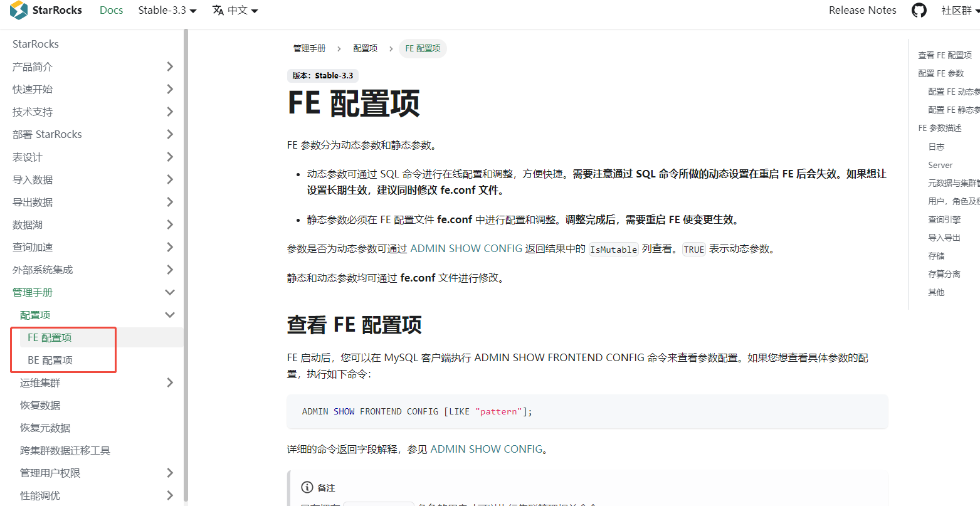This screenshot has width=980, height=506.
Task: Select the StarRocks sidebar entry
Action: coord(36,44)
